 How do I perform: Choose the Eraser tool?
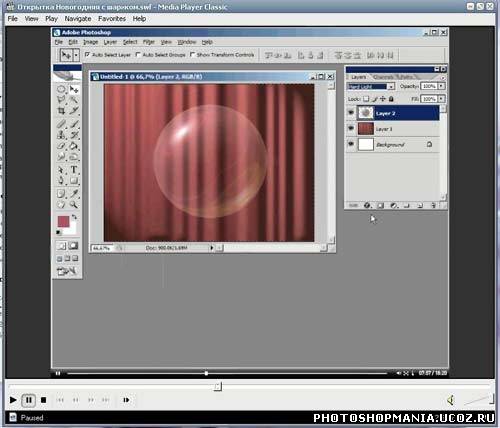tap(61, 146)
